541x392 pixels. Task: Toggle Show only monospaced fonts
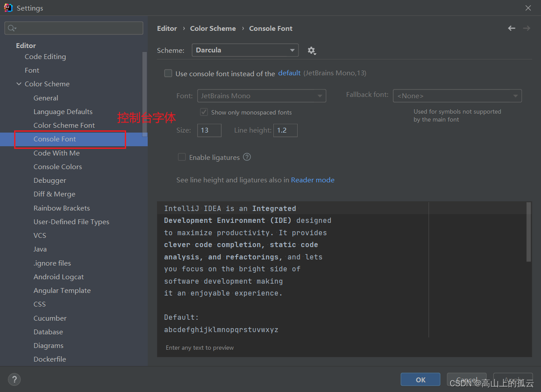tap(204, 112)
